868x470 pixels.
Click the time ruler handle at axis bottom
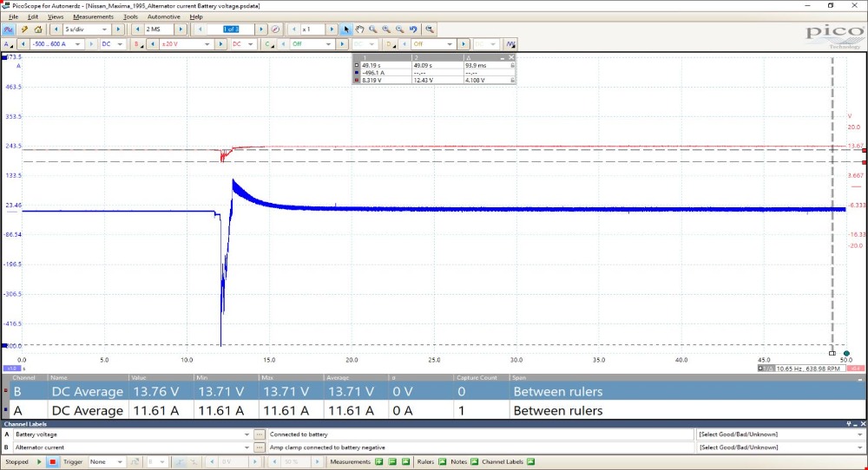832,353
